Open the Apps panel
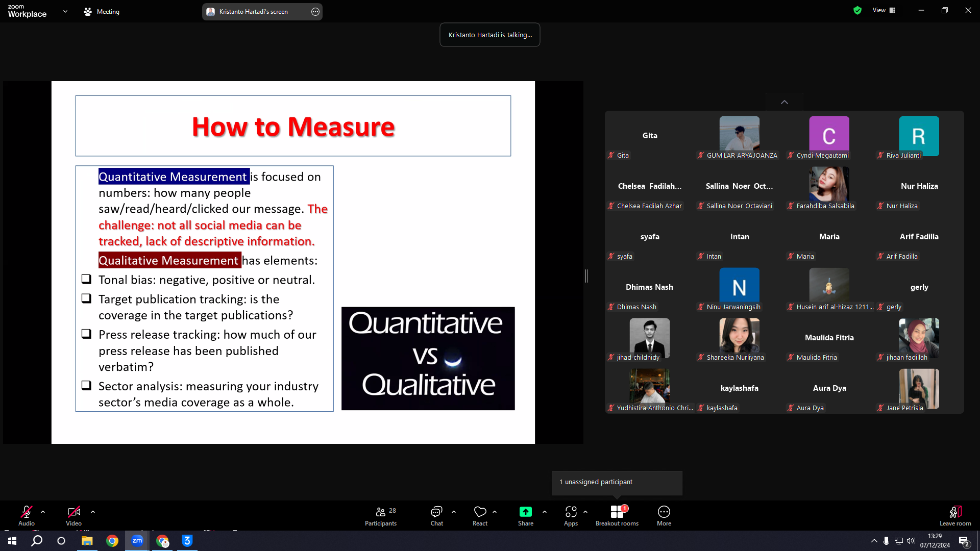The width and height of the screenshot is (980, 551). pos(571,516)
